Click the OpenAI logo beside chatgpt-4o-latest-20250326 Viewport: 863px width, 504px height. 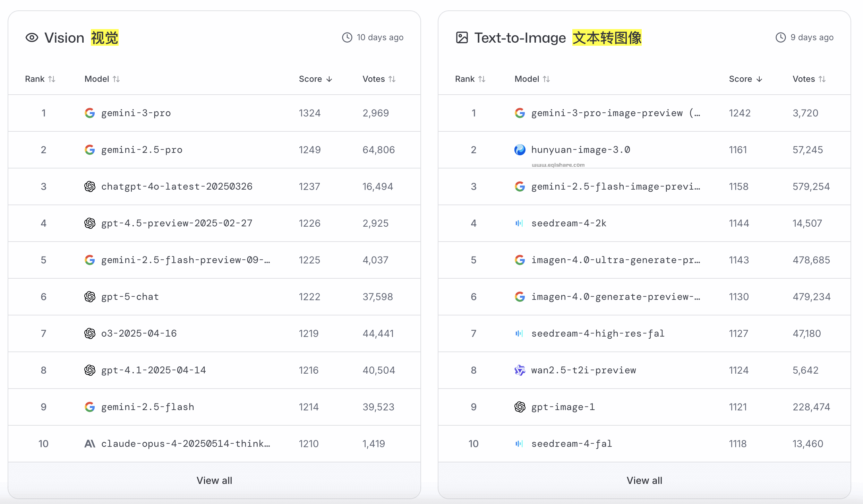tap(90, 186)
